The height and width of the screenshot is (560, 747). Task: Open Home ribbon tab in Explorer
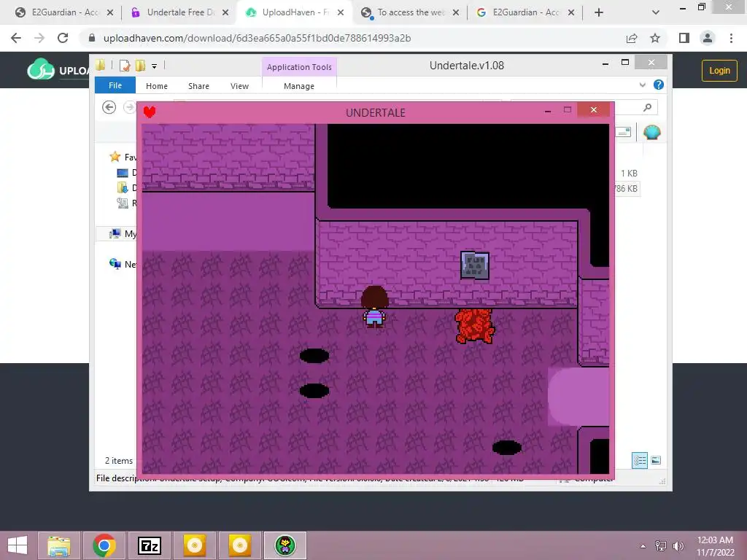pyautogui.click(x=157, y=86)
